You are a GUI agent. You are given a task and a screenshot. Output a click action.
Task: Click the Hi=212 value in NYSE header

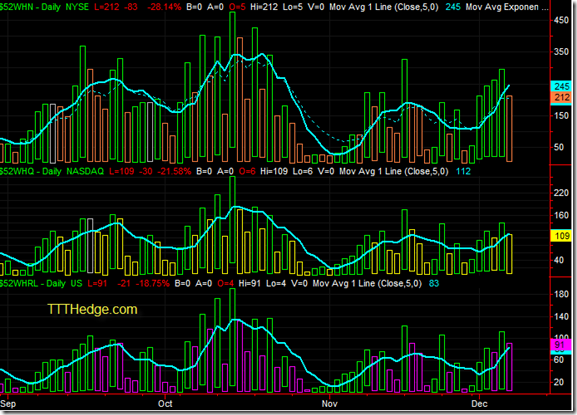point(264,7)
